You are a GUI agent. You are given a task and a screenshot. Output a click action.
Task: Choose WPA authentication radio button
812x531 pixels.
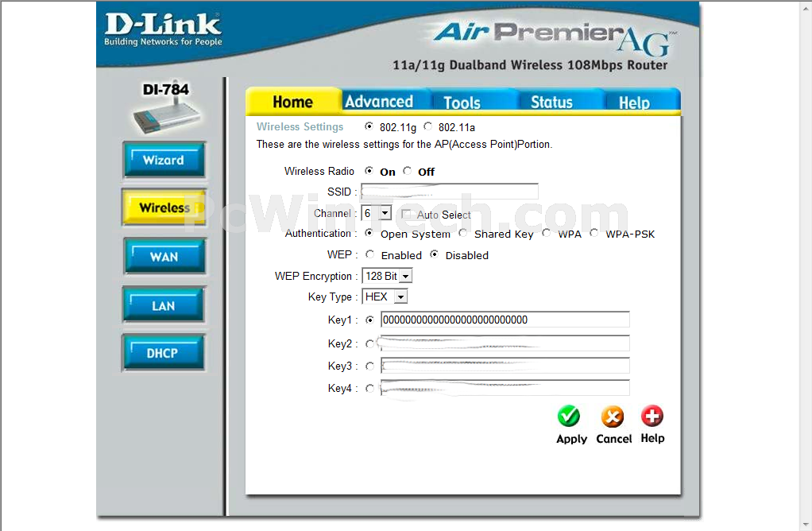pyautogui.click(x=547, y=233)
